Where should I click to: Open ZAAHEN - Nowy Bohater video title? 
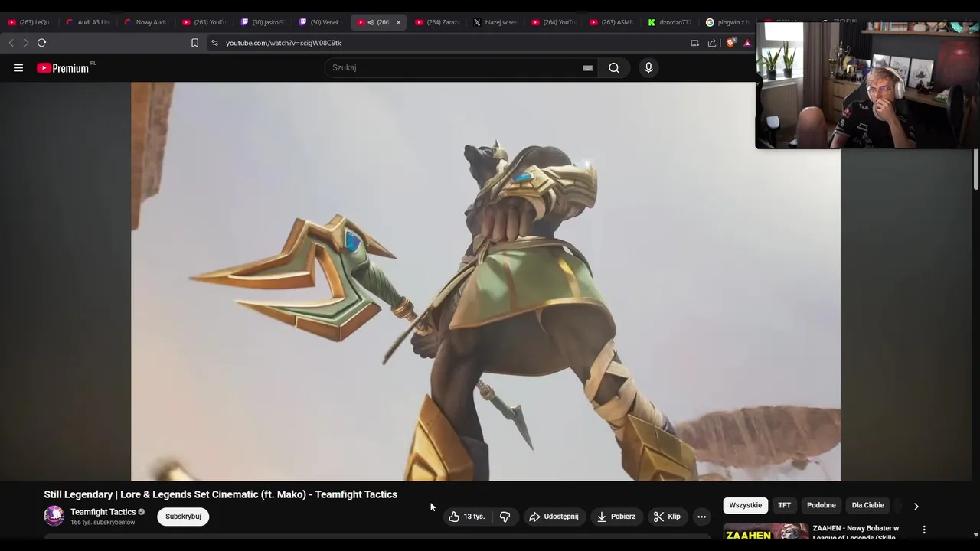[856, 533]
